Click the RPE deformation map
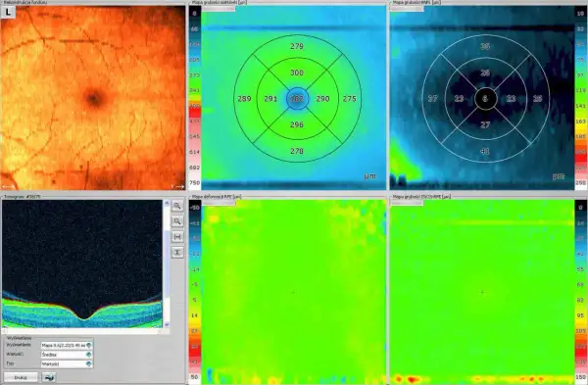Screen dimensions: 588x385 click(294, 292)
